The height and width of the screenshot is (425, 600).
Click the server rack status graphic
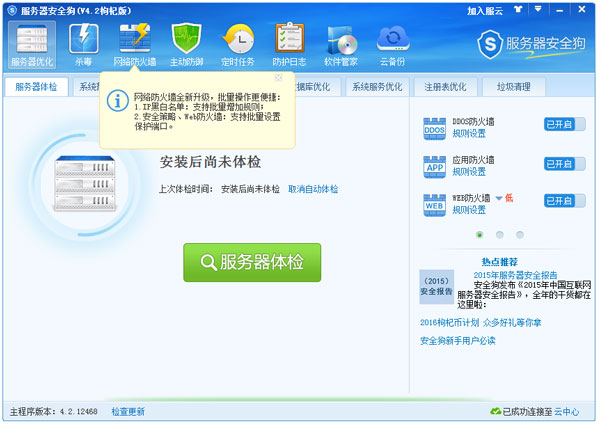pyautogui.click(x=85, y=184)
